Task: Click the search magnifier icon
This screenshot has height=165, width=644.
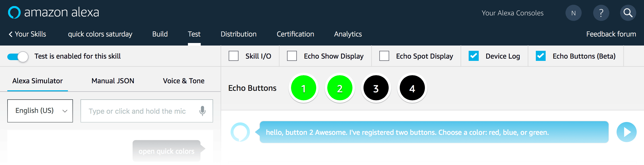Action: 628,13
